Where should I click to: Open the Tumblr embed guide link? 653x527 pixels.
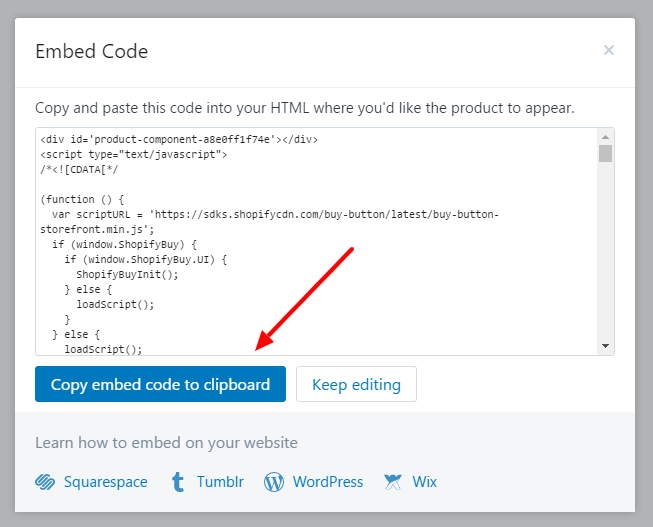(220, 482)
